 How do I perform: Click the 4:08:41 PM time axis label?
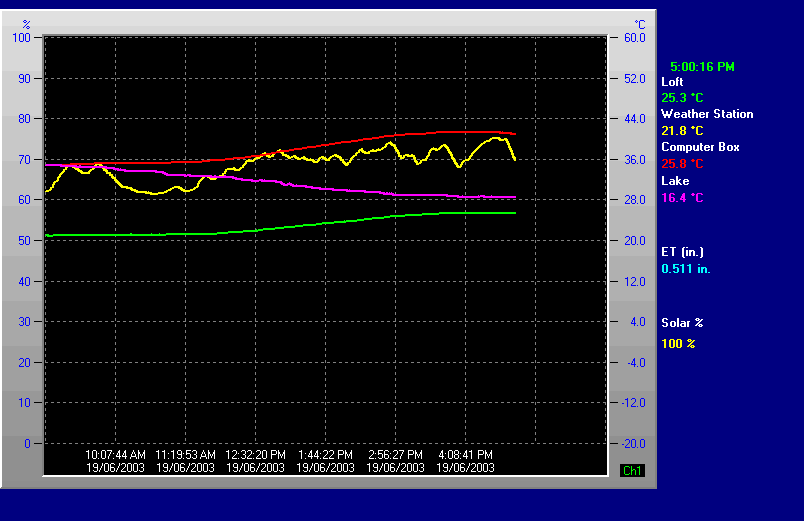[465, 454]
